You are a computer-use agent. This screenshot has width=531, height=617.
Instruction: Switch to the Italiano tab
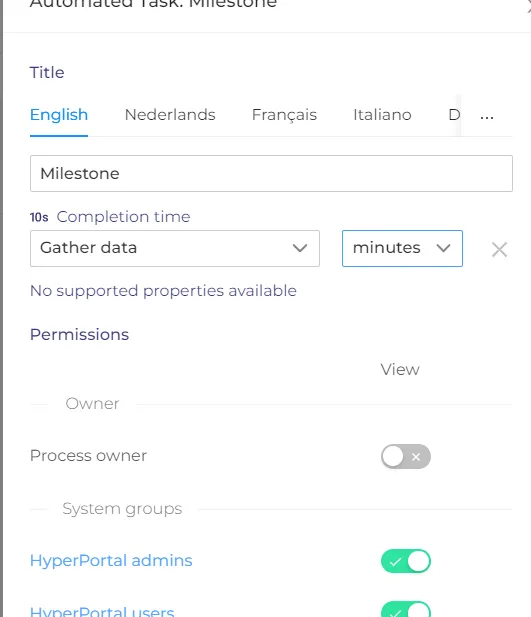tap(382, 115)
